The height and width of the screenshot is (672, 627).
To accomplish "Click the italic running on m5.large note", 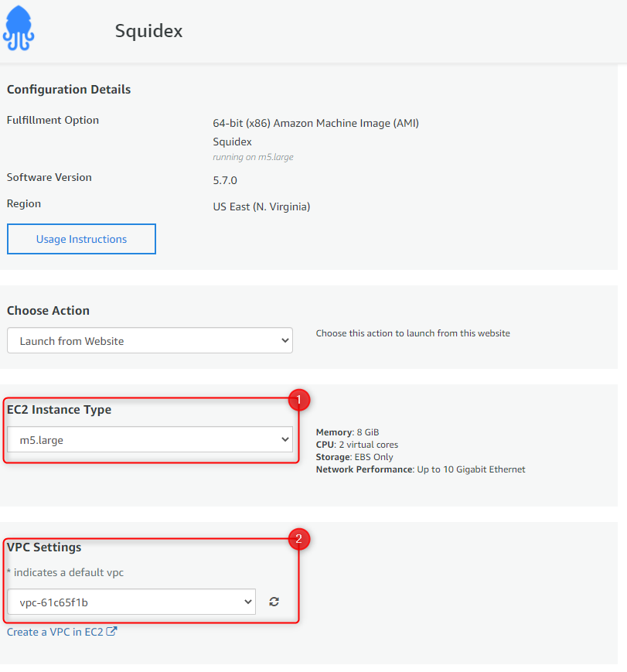I will pyautogui.click(x=253, y=157).
